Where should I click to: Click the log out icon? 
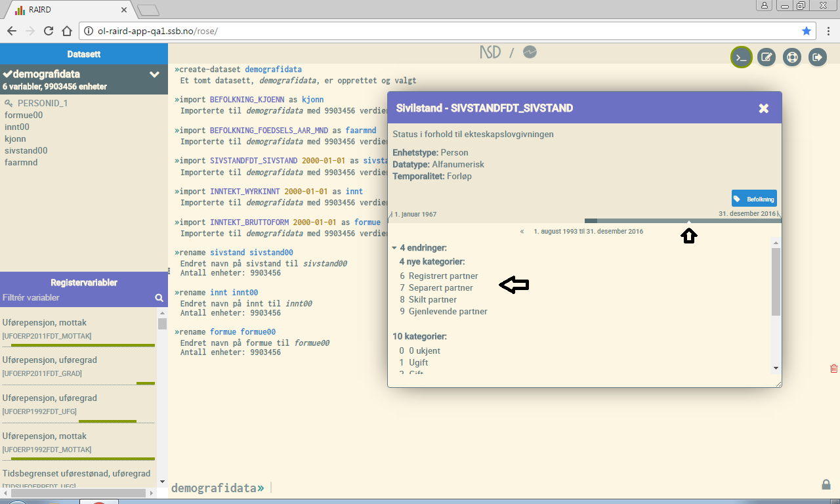click(817, 58)
